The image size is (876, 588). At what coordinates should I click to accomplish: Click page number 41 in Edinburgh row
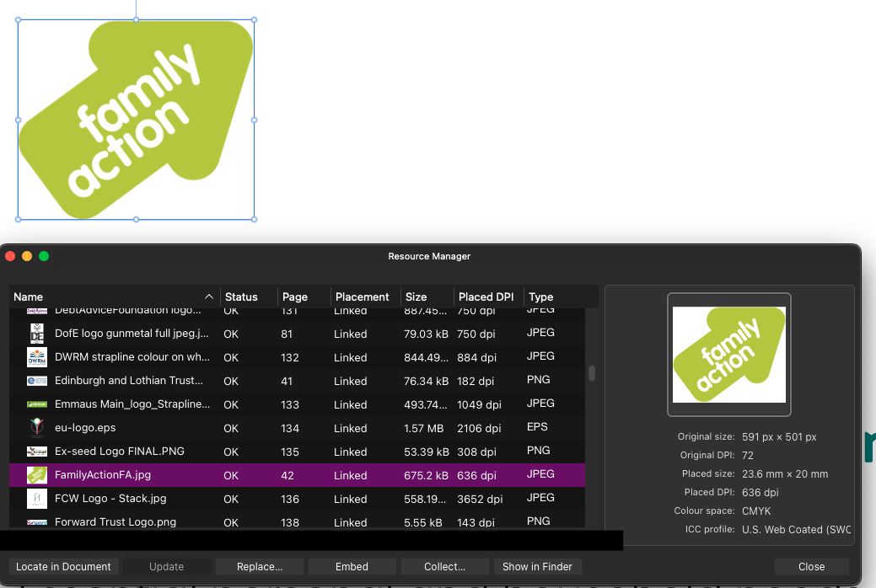click(287, 381)
